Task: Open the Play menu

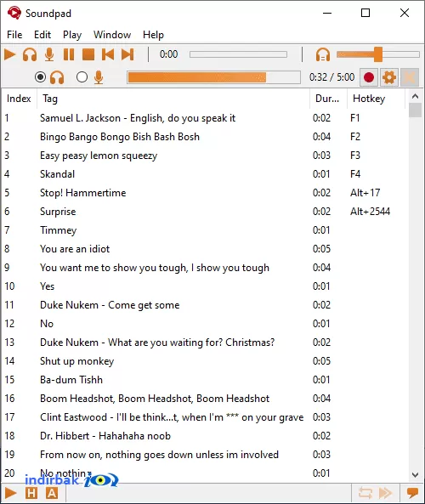Action: (x=72, y=35)
